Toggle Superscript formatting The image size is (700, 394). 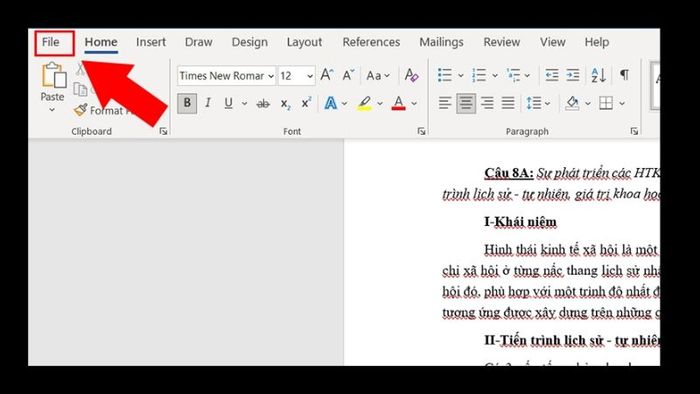tap(306, 104)
